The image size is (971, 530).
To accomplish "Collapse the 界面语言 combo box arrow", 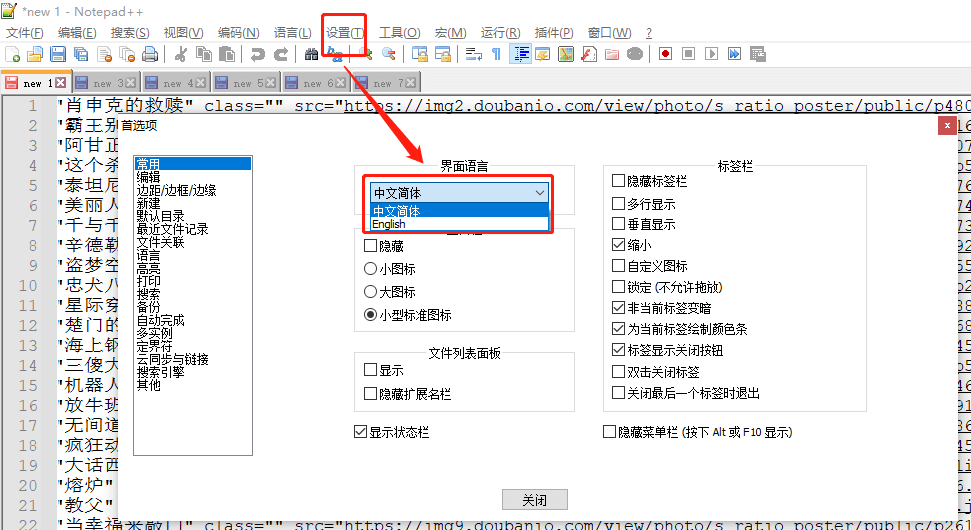I will coord(539,193).
